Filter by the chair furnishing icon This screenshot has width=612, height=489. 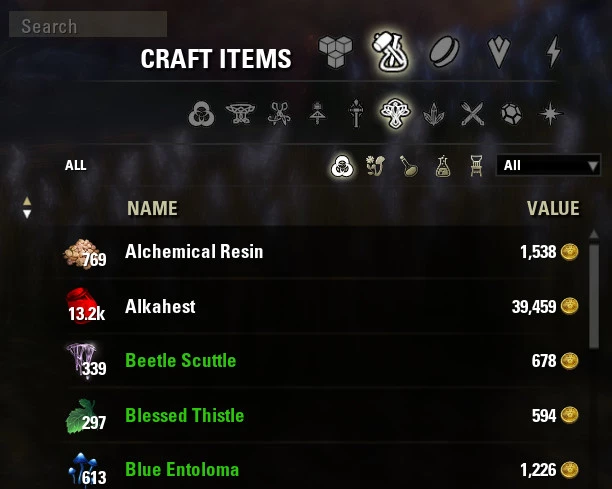point(476,166)
